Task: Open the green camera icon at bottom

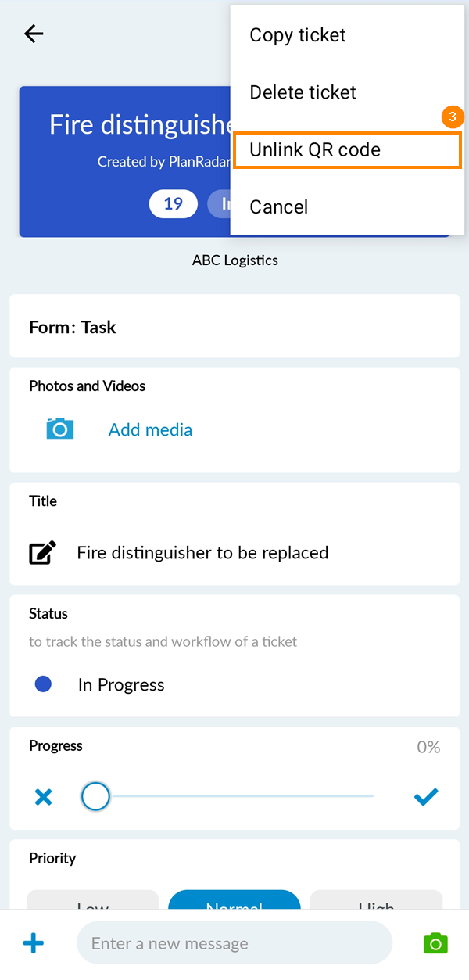Action: click(435, 943)
